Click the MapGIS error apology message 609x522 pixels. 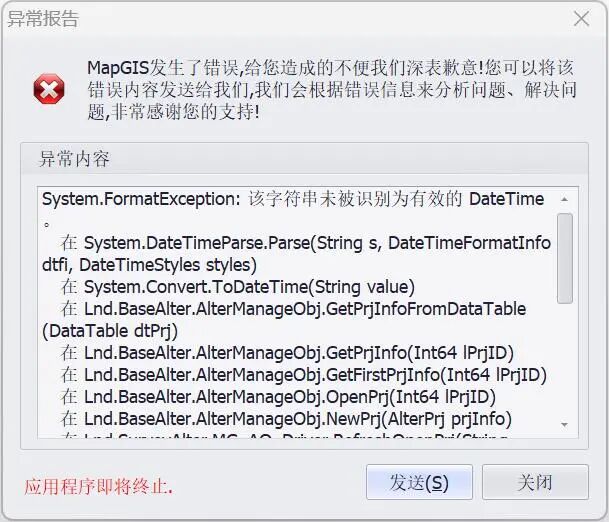coord(330,90)
